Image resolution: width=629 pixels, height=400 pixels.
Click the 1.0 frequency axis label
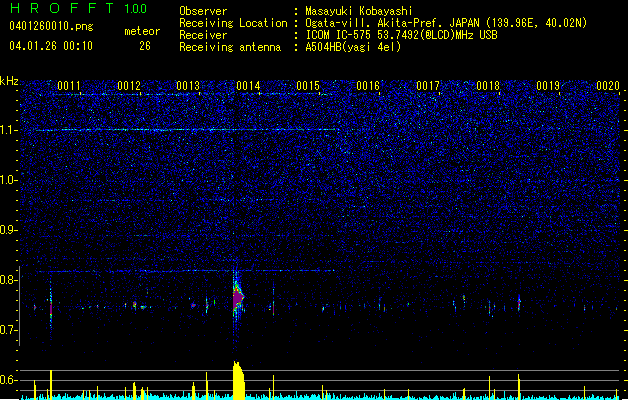[9, 180]
